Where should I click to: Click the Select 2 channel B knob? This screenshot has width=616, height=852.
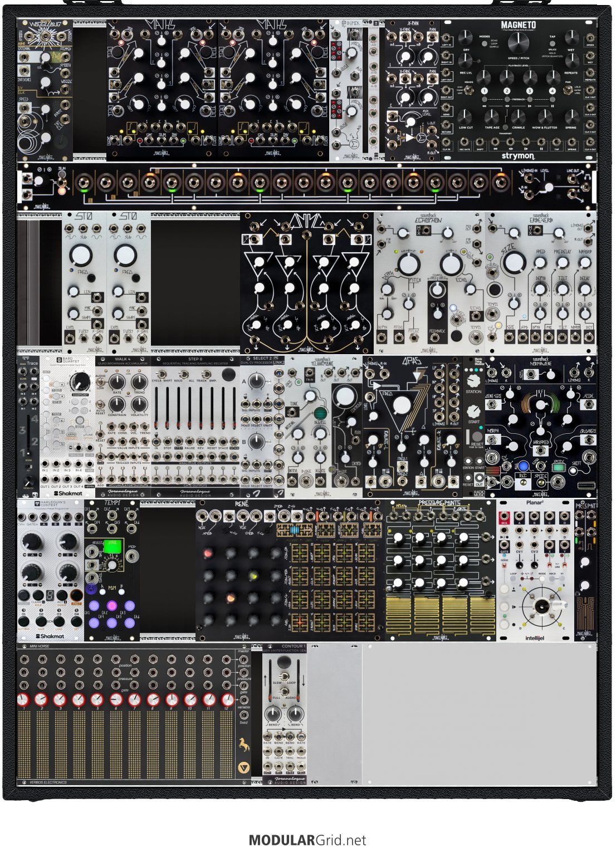click(x=256, y=443)
